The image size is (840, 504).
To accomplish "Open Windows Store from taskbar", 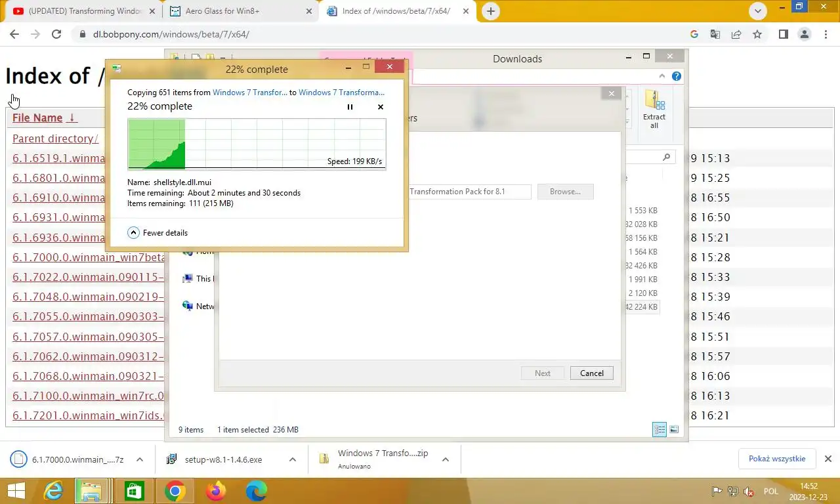I will point(134,491).
